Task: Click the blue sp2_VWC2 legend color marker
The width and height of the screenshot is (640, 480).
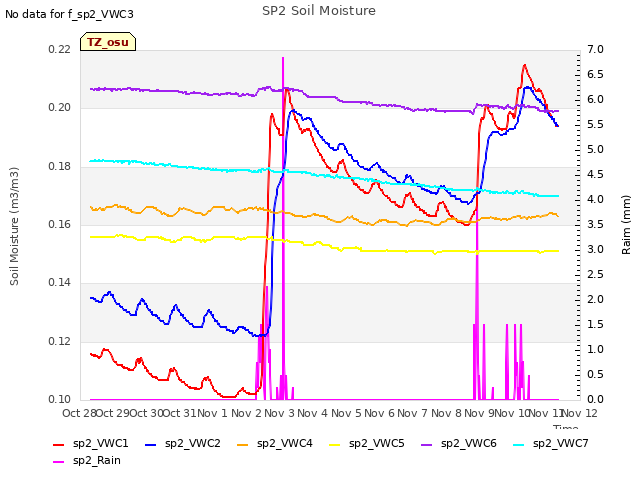Action: tap(151, 444)
